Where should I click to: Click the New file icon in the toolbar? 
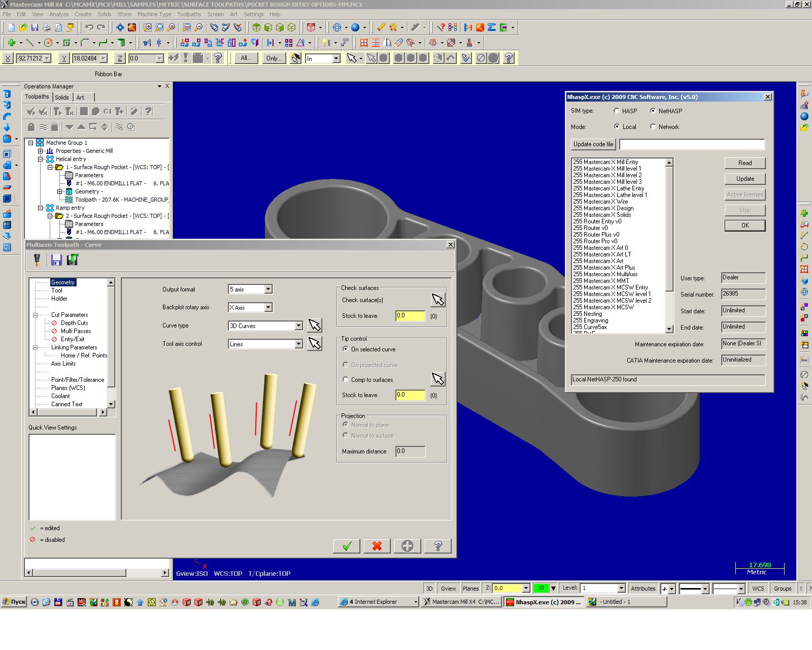(10, 27)
